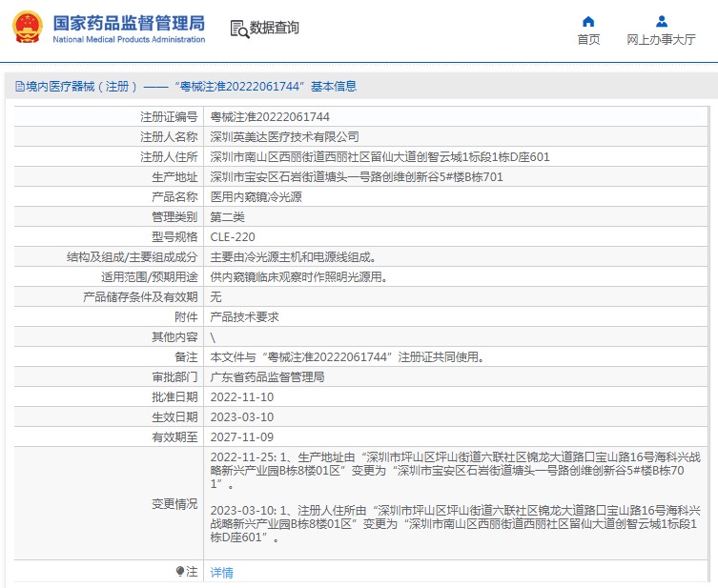Click the expiry date 2027-11-09
The image size is (718, 588).
click(x=241, y=437)
